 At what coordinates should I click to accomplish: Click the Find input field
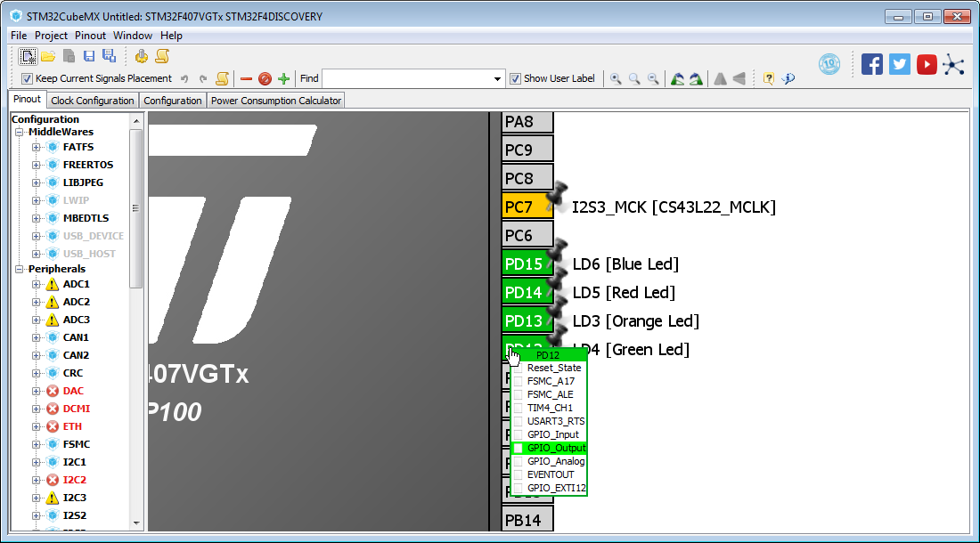[x=407, y=78]
